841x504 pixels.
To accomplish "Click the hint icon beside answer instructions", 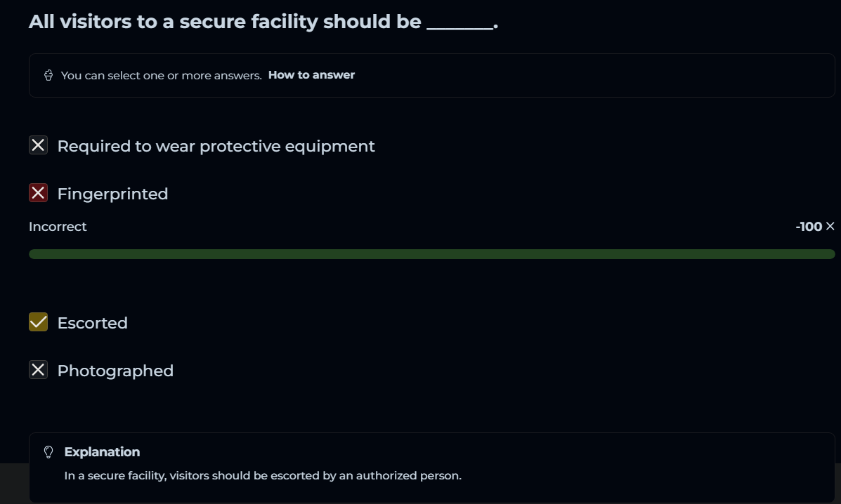I will pos(48,75).
